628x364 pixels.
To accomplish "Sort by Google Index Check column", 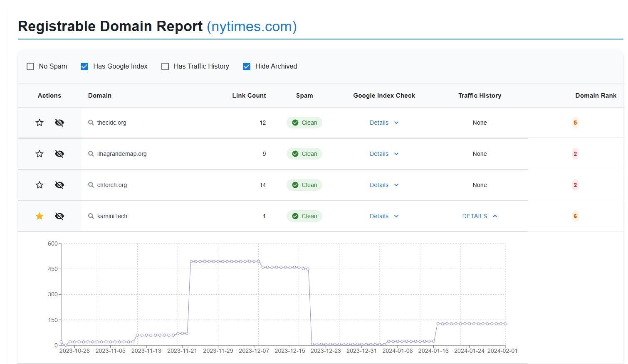I will pyautogui.click(x=384, y=96).
